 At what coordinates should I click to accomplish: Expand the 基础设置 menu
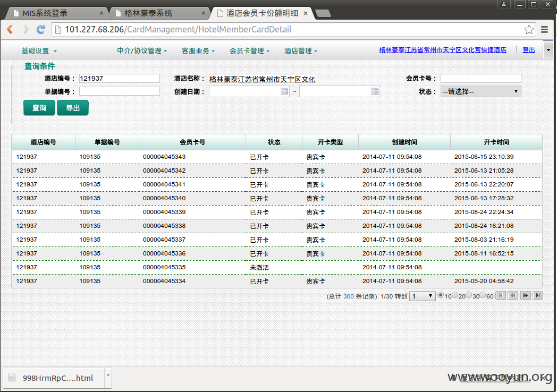point(39,51)
